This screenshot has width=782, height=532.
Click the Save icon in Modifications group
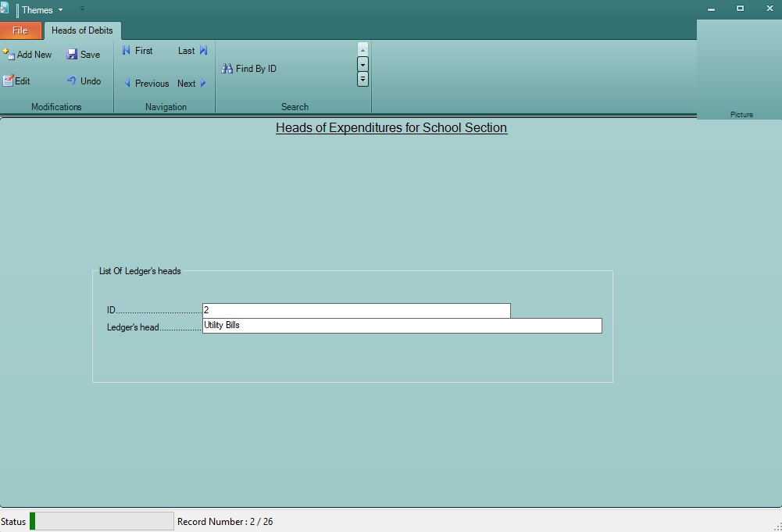tap(73, 54)
